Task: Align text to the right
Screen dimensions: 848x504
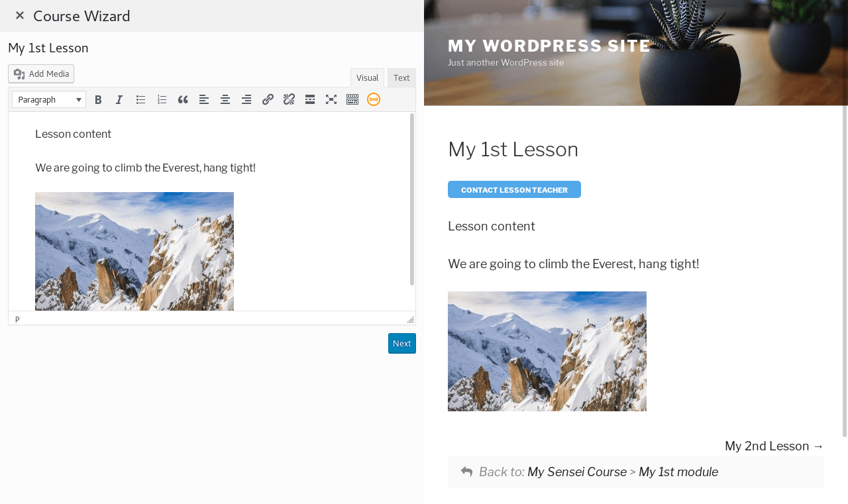Action: point(246,100)
